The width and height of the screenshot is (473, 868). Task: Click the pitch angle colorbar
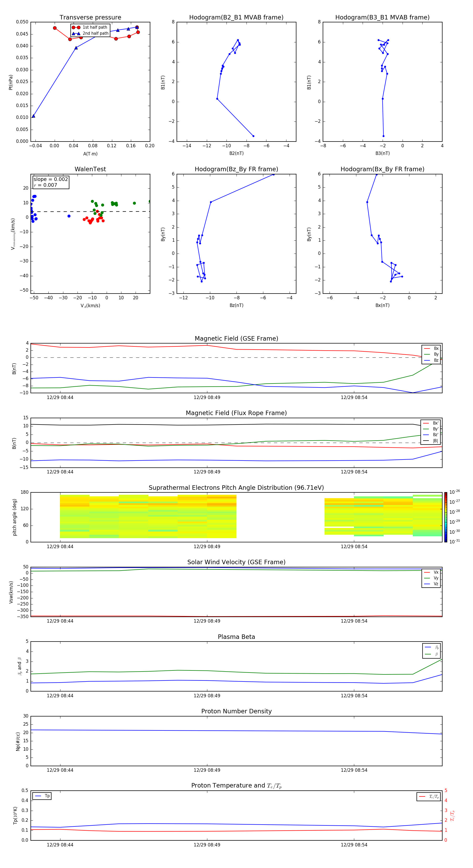[x=446, y=517]
